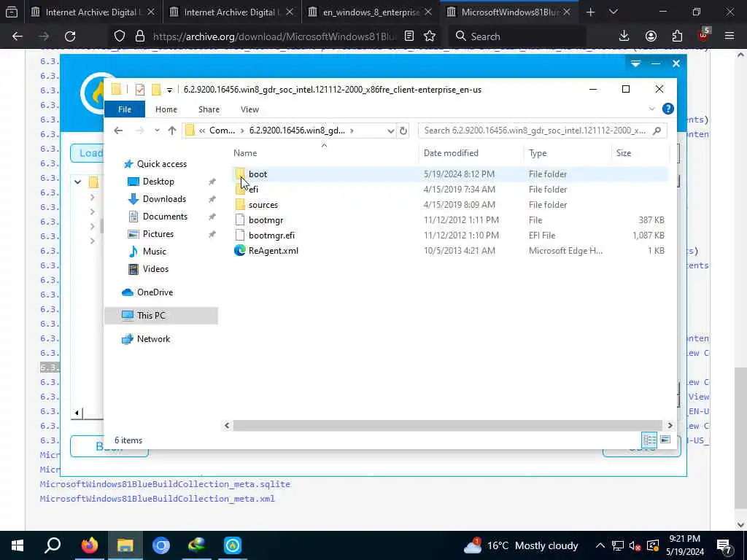The image size is (747, 560).
Task: Open MicrosoftWindows81BlueBuildCollection_meta.sqlite link
Action: pos(165,484)
